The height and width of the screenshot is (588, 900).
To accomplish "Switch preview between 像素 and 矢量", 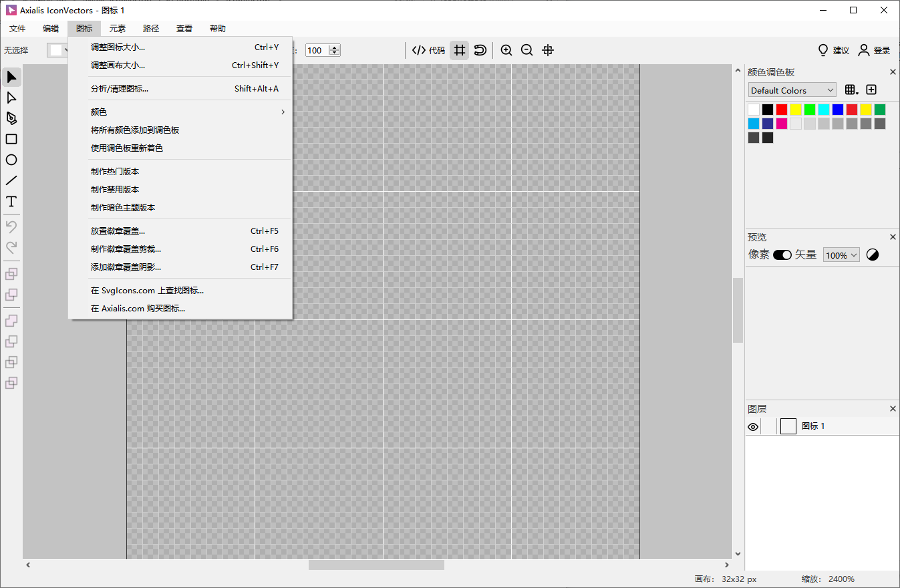I will [782, 255].
